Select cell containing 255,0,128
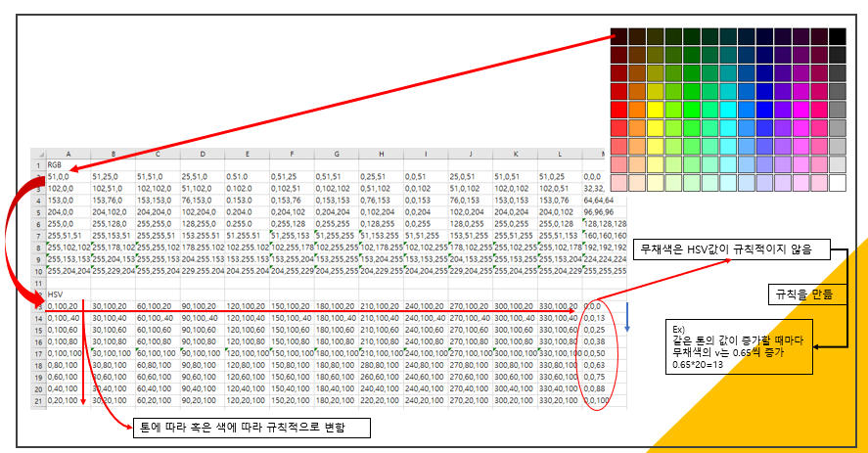Screen dimensions: 868x453 [x=560, y=224]
